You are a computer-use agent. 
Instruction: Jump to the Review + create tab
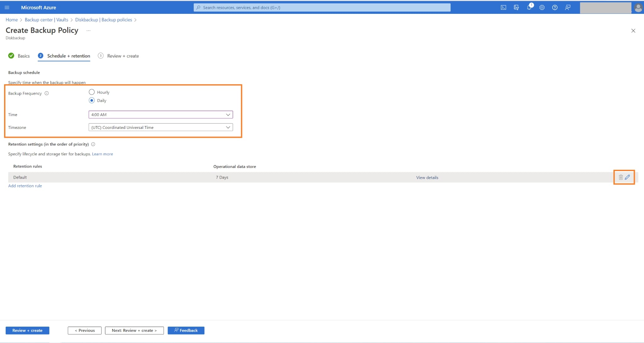coord(118,56)
